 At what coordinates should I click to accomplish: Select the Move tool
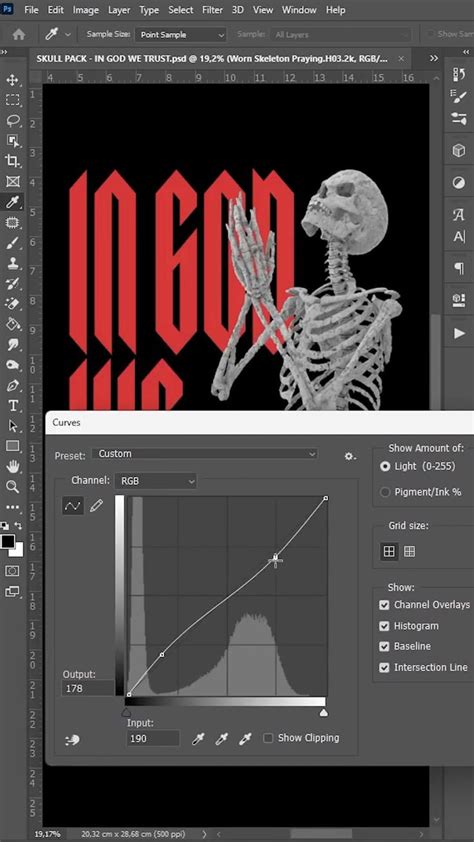(x=12, y=80)
